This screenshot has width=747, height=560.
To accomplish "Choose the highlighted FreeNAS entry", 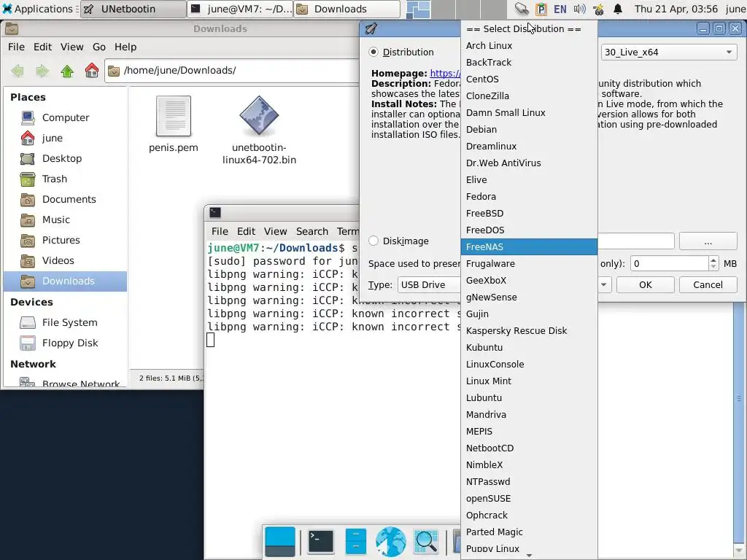I will click(529, 246).
